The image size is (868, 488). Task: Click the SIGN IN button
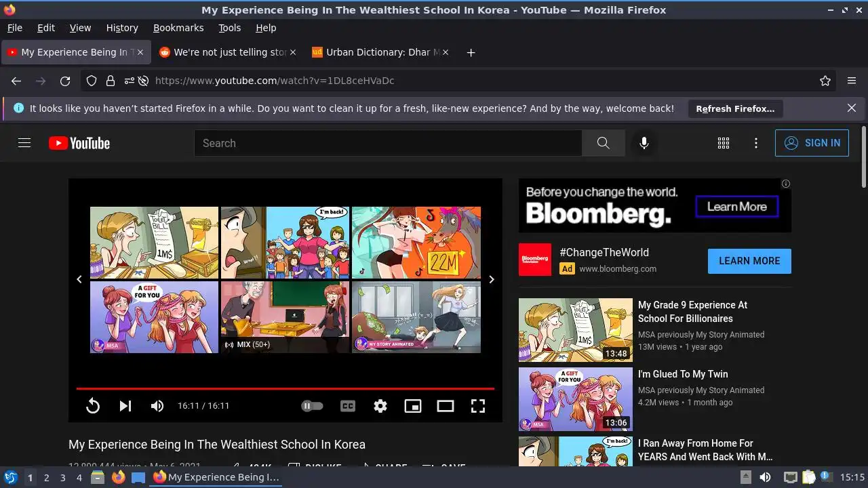(x=812, y=143)
